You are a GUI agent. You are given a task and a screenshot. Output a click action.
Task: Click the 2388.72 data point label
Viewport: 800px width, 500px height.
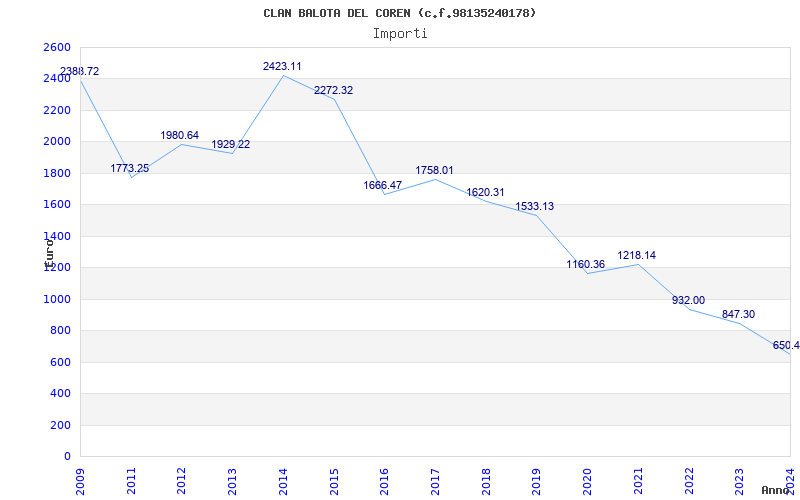point(79,71)
